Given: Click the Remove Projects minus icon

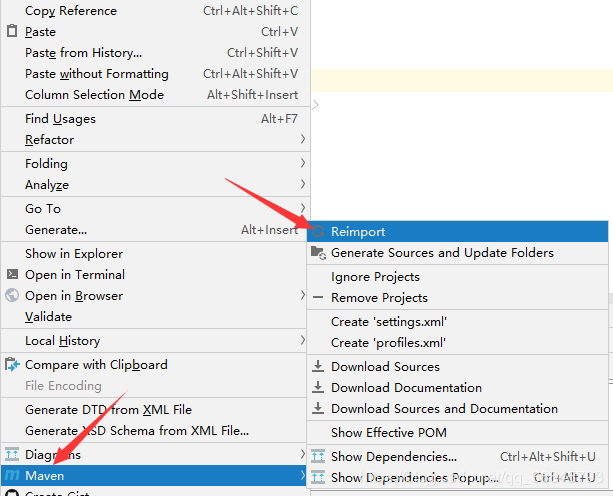Looking at the screenshot, I should 318,297.
